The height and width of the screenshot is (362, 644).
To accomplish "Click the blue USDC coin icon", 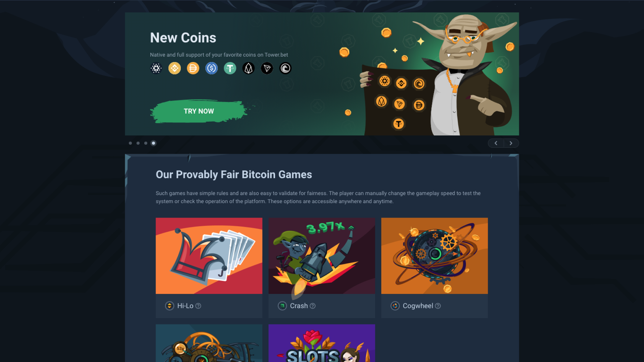I will click(x=211, y=68).
